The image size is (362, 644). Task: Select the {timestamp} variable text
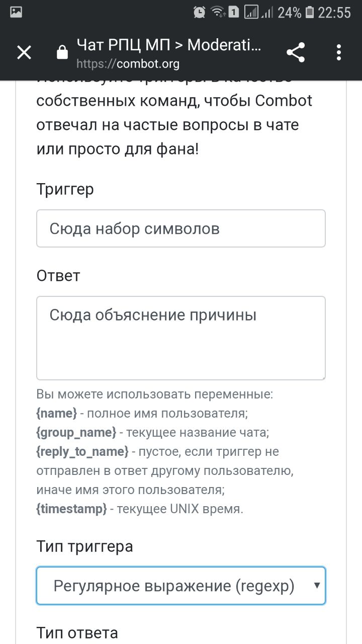point(71,509)
